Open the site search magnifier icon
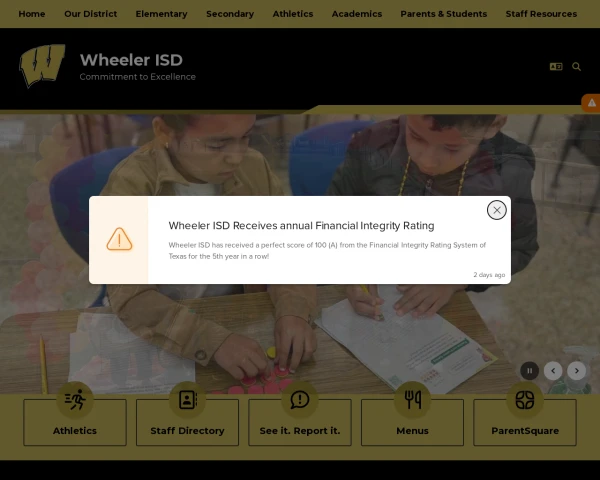The image size is (600, 480). point(576,67)
